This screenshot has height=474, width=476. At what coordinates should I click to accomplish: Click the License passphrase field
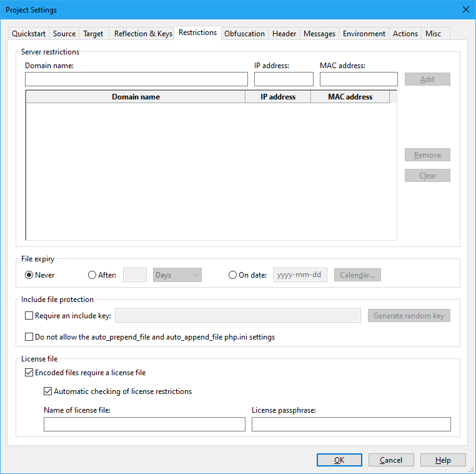[x=351, y=425]
